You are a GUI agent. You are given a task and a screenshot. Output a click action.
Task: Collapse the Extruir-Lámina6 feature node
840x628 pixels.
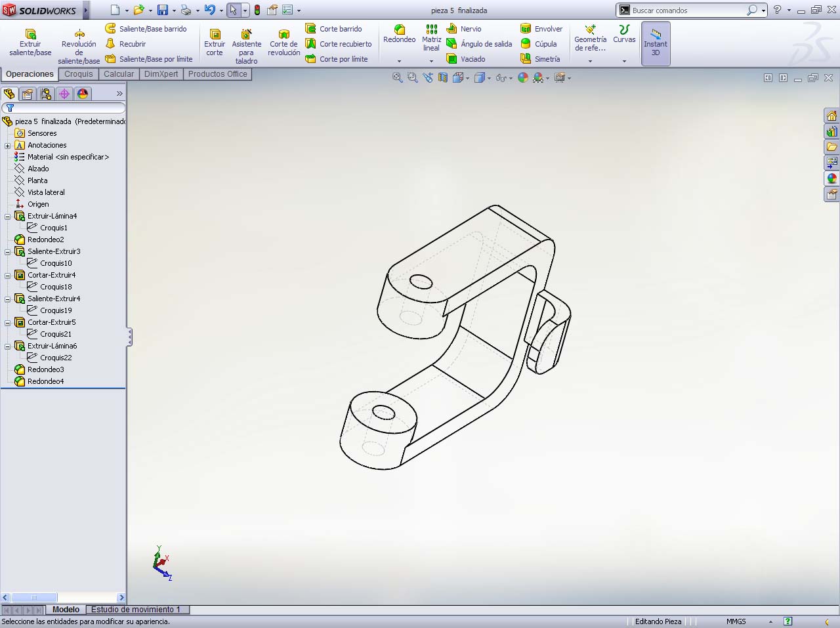(x=7, y=346)
